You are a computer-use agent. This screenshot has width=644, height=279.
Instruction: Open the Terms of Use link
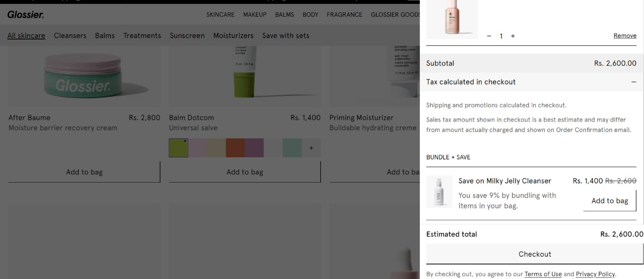543,274
